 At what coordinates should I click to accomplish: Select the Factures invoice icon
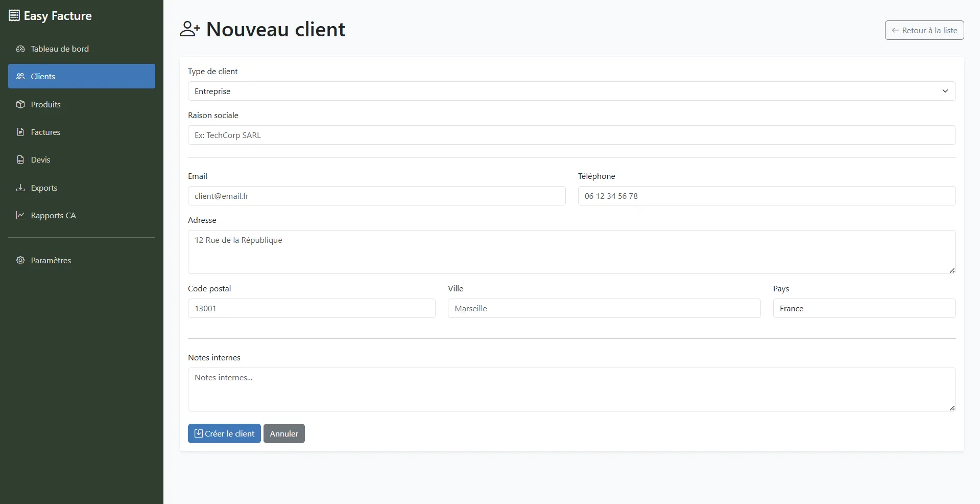pos(20,132)
